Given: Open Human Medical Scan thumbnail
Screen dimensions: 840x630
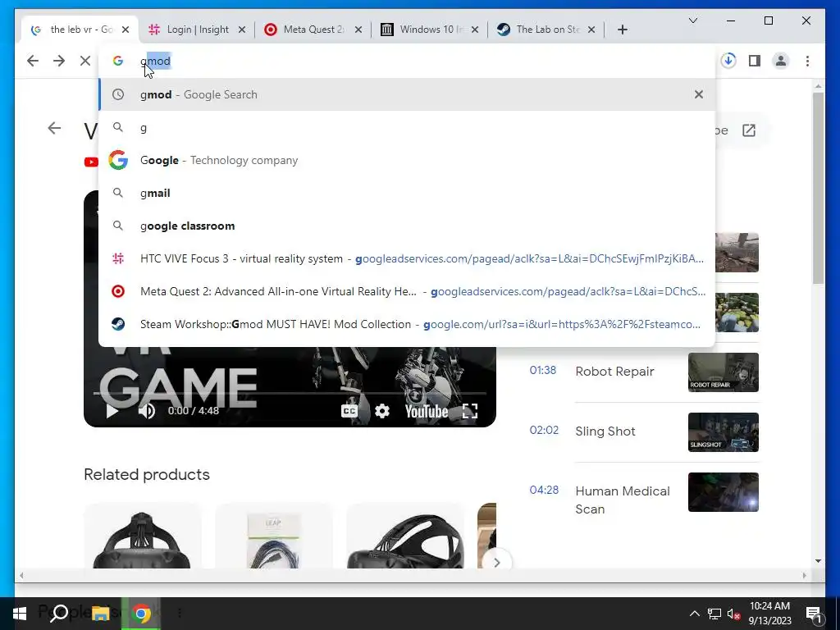Looking at the screenshot, I should pyautogui.click(x=724, y=492).
